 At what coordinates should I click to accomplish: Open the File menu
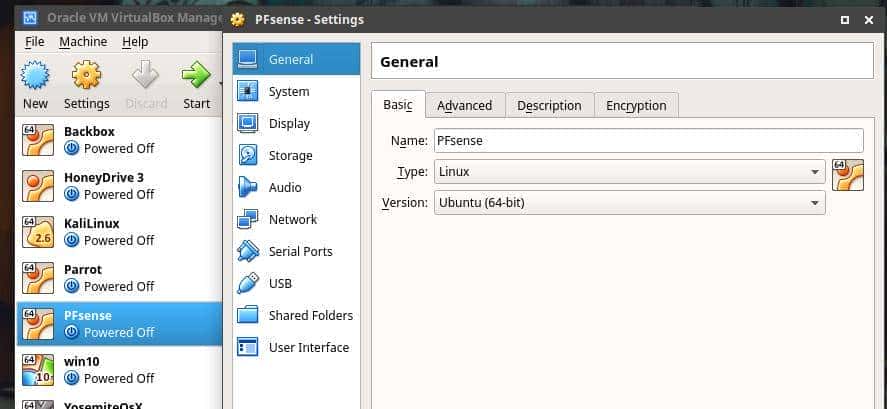point(35,42)
